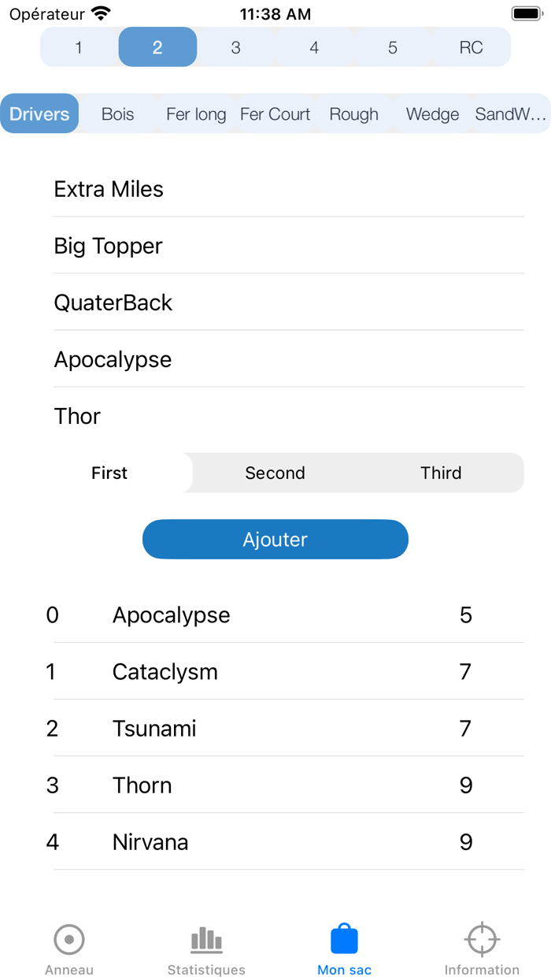The width and height of the screenshot is (551, 980).
Task: Select the Rough club category
Action: (353, 114)
